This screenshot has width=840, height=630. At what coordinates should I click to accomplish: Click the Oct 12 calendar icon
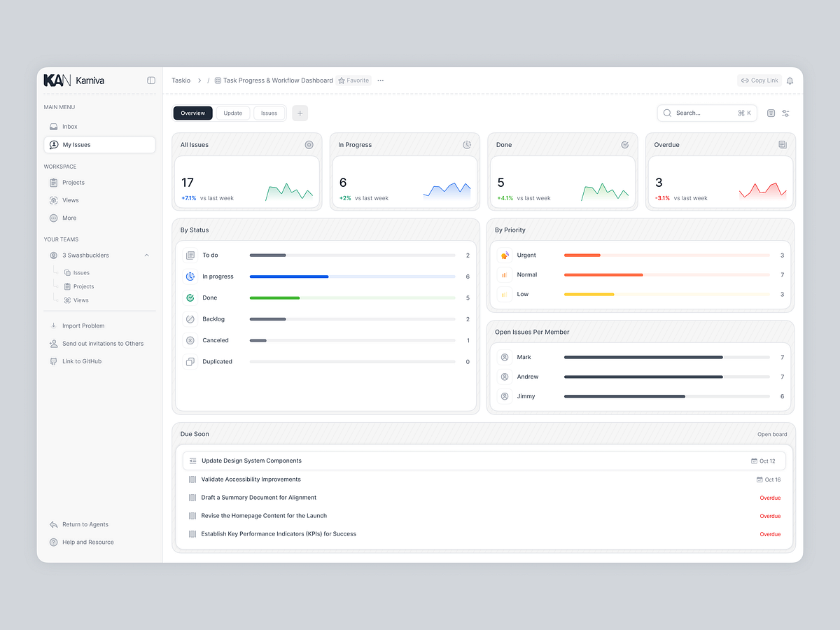click(x=754, y=461)
